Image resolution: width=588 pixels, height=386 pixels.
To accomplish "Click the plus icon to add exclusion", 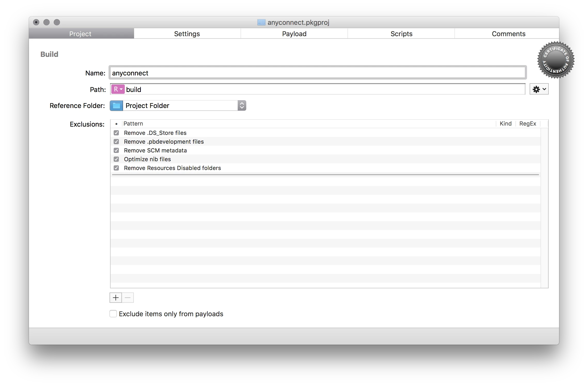I will tap(116, 298).
